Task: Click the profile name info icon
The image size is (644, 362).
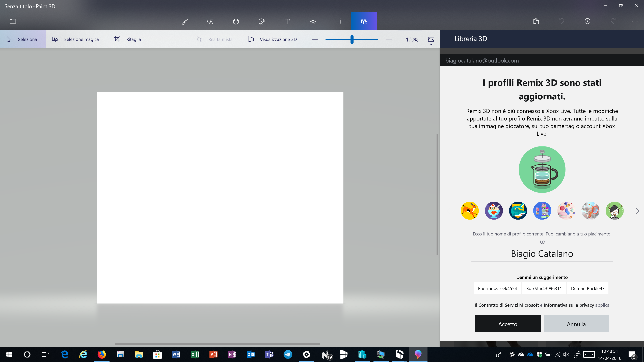Action: point(542,242)
